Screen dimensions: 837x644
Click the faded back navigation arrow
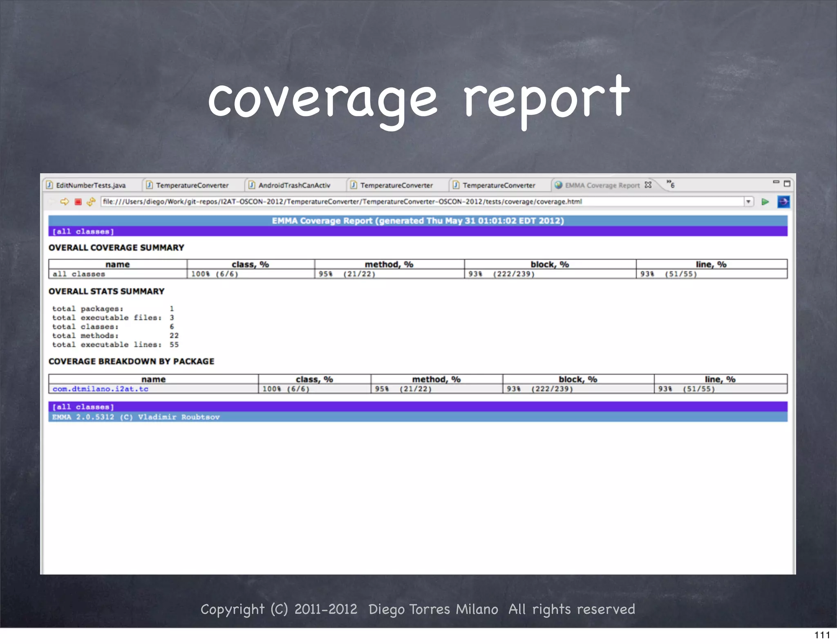click(x=51, y=201)
